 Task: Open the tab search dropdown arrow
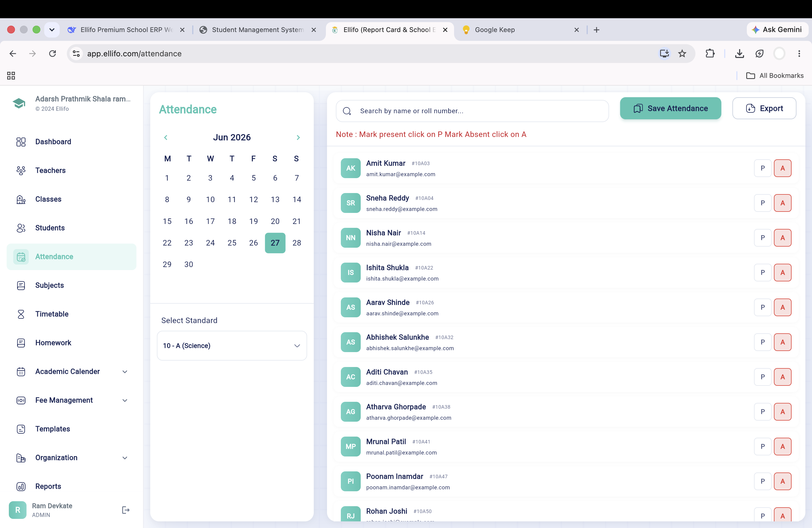pos(52,30)
